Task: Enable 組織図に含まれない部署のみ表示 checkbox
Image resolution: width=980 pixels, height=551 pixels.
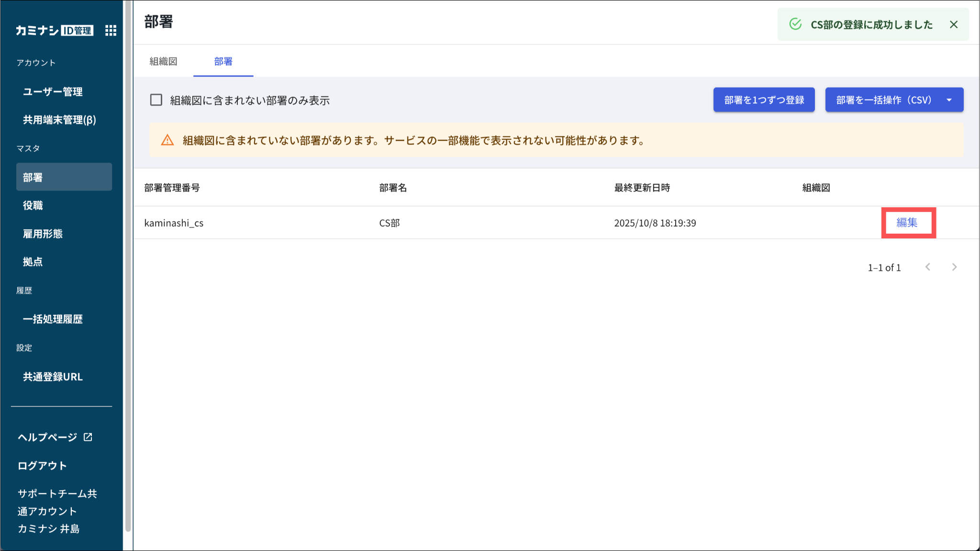Action: (x=156, y=100)
